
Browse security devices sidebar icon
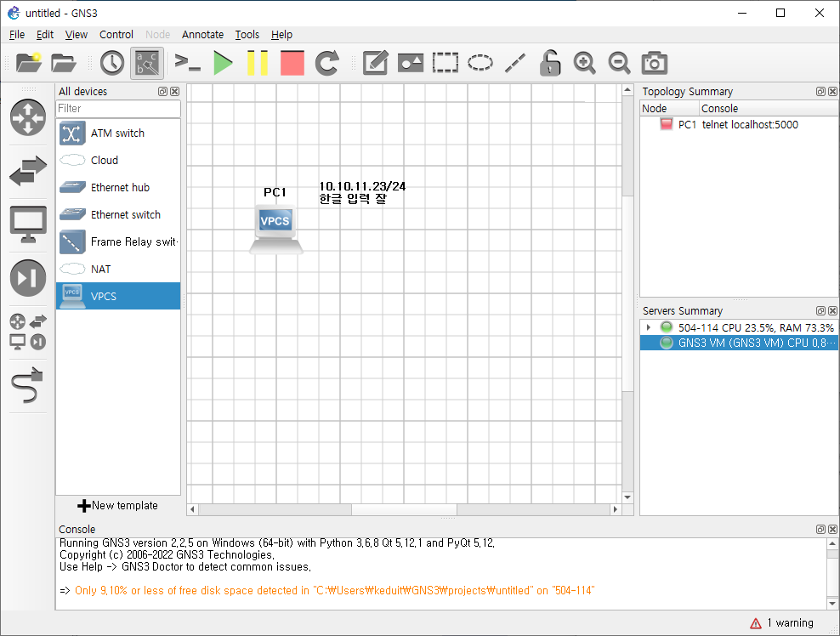click(28, 278)
